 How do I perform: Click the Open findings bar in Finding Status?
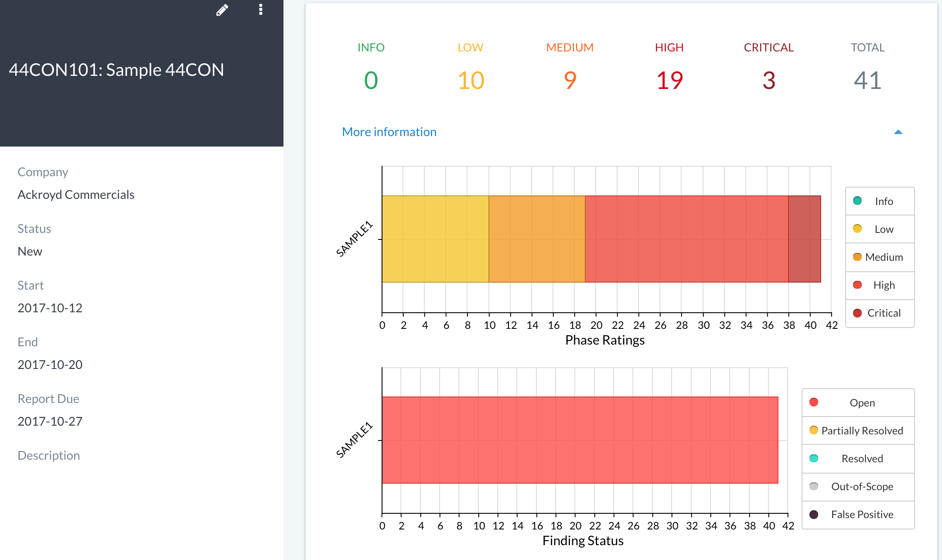580,440
